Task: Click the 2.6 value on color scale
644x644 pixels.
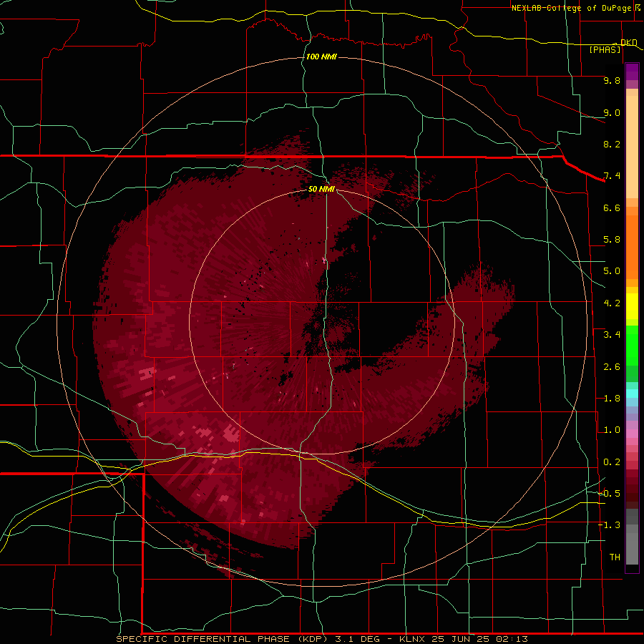Action: coord(612,367)
